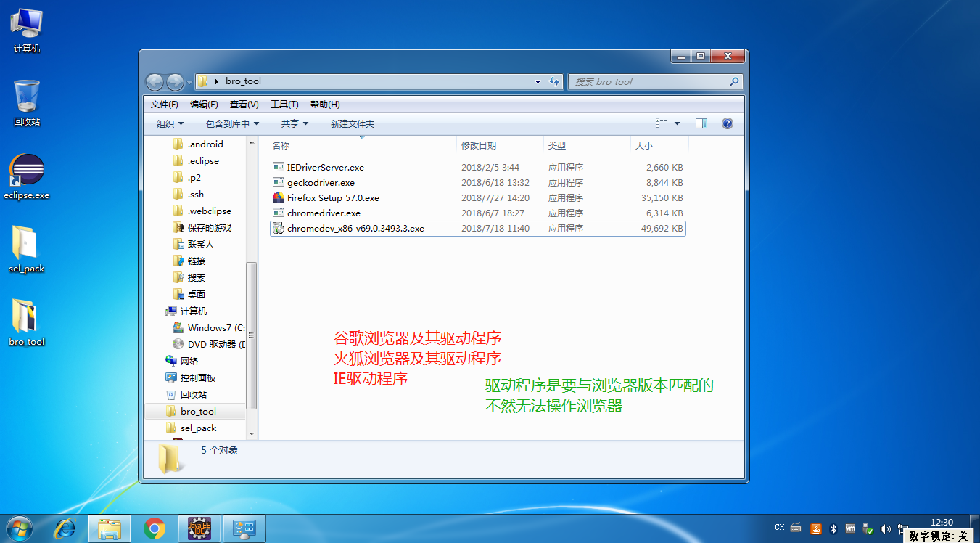Select the Firefox Setup 57.0.exe icon

tap(279, 197)
